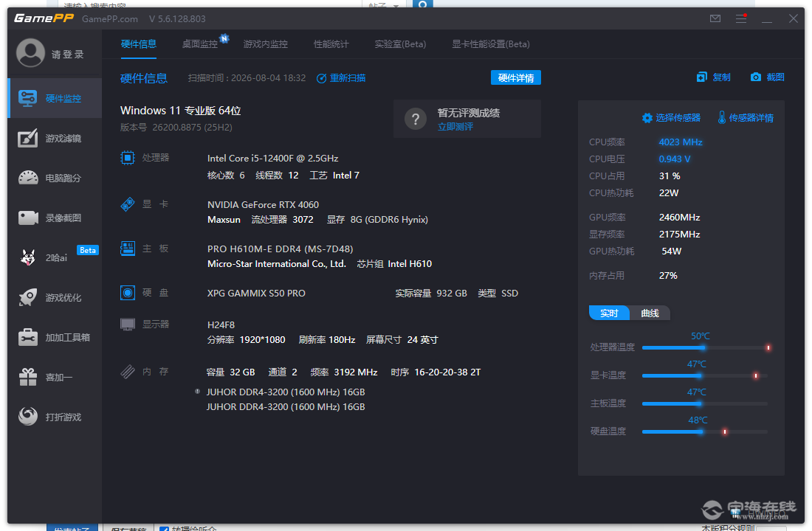Click the 重新扫描 link text
The width and height of the screenshot is (812, 531).
tap(348, 78)
